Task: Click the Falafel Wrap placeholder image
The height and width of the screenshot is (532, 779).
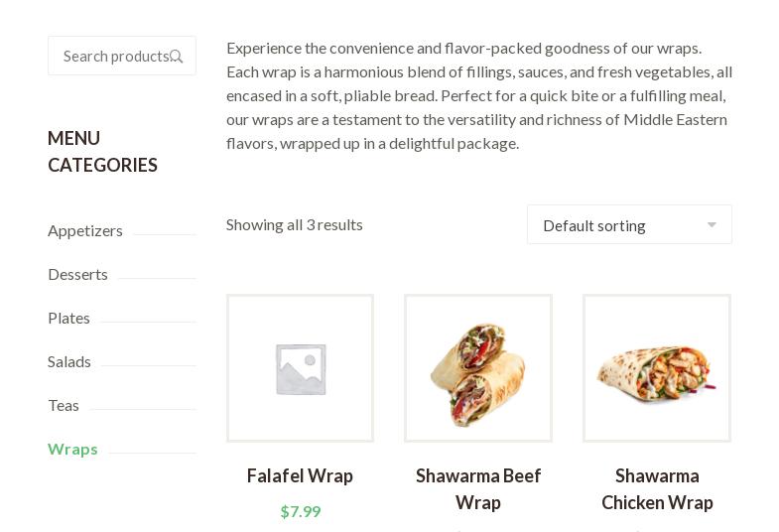Action: (x=300, y=368)
